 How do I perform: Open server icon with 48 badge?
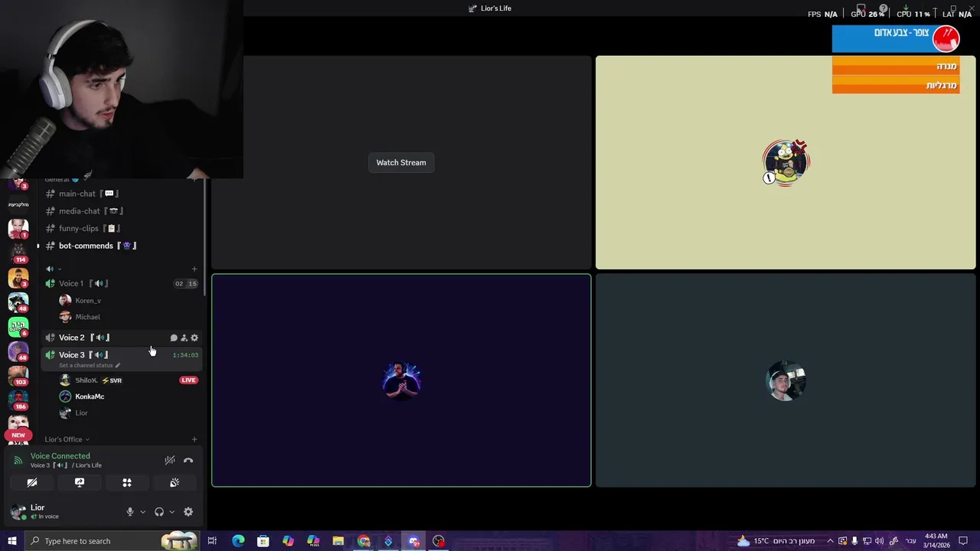pos(18,302)
